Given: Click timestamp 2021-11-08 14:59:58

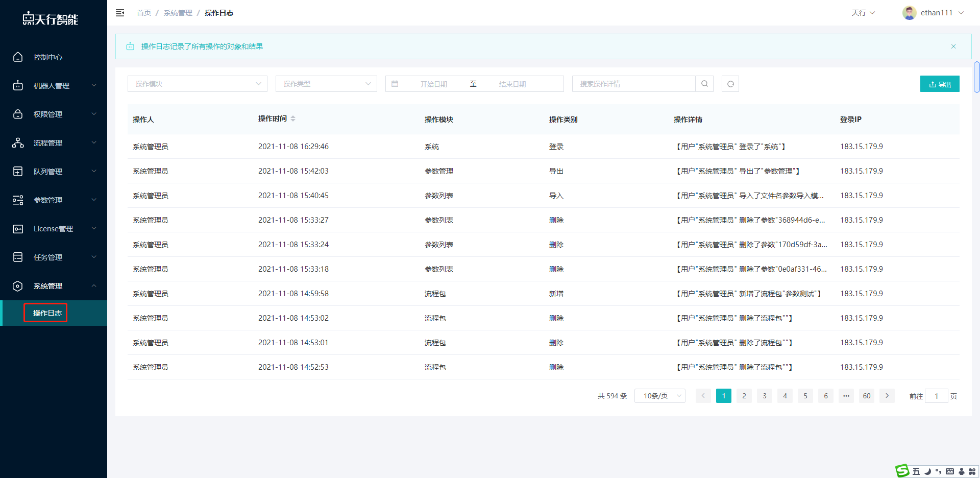Looking at the screenshot, I should click(293, 294).
